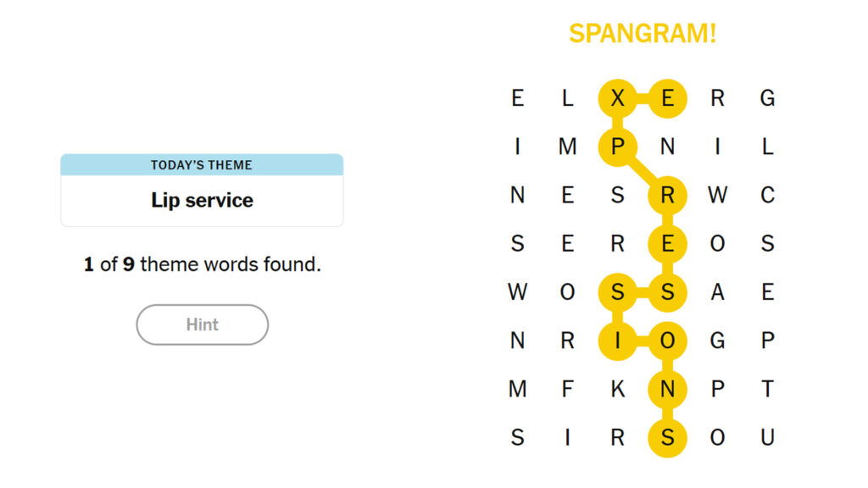Click the Hint button
Screen dimensions: 868x488
pos(201,324)
